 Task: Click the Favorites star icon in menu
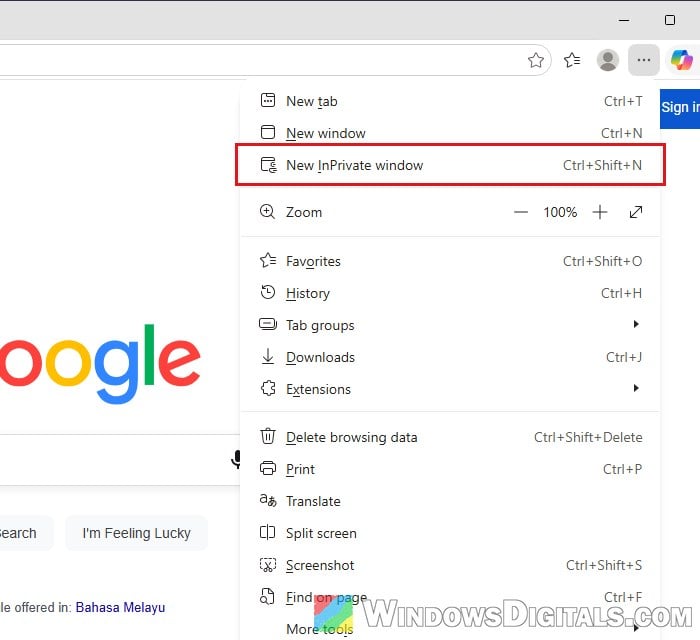(x=268, y=260)
